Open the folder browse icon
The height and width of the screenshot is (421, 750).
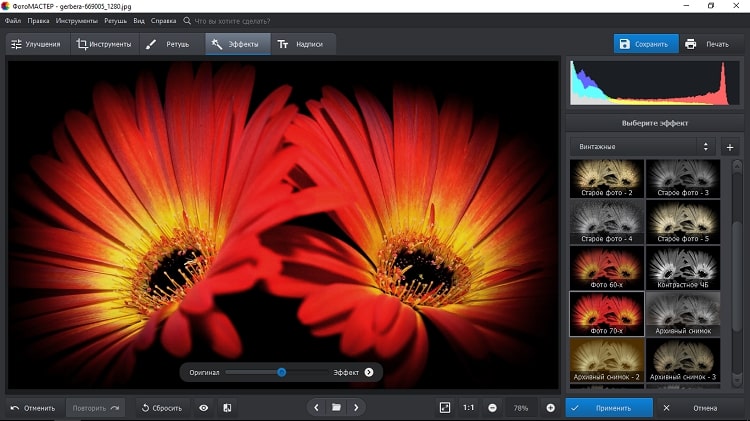337,408
